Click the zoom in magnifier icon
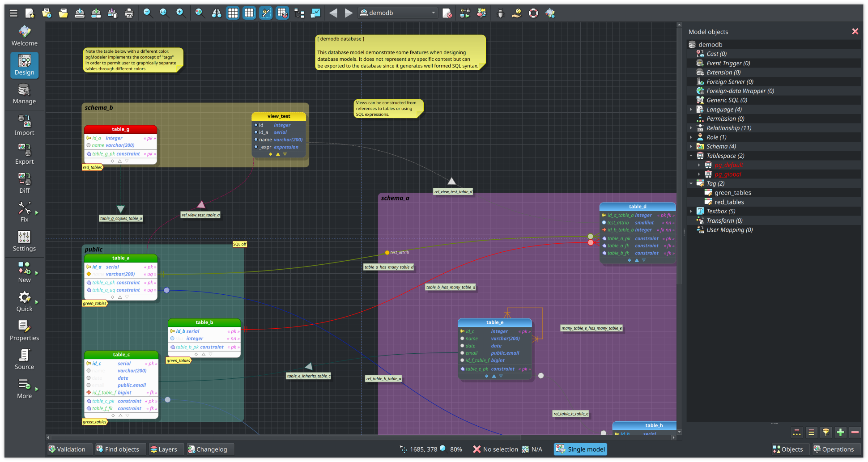 [x=180, y=13]
